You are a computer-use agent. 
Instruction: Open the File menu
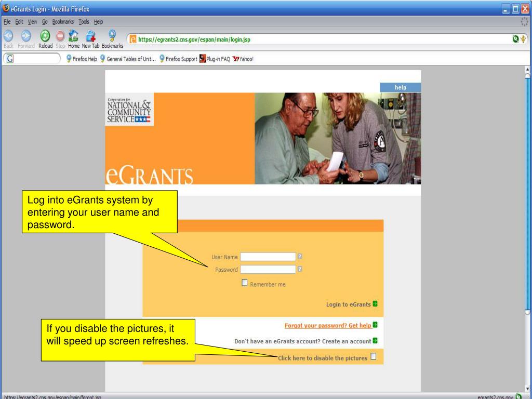click(x=7, y=22)
